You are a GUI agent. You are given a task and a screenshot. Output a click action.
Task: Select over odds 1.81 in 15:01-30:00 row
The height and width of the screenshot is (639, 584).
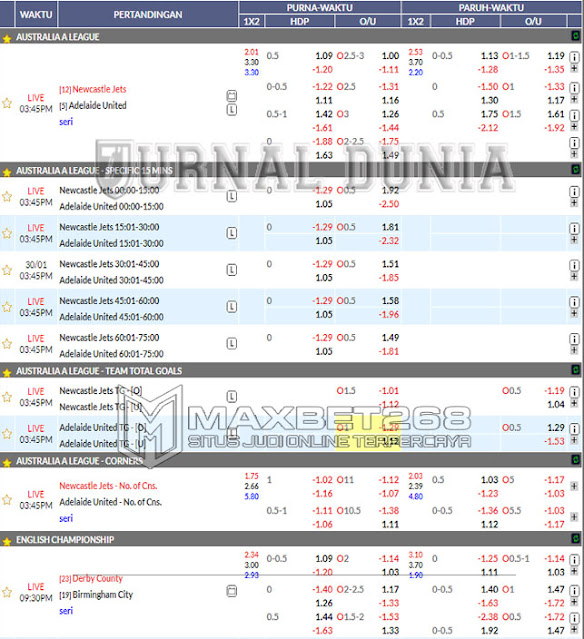[x=390, y=227]
